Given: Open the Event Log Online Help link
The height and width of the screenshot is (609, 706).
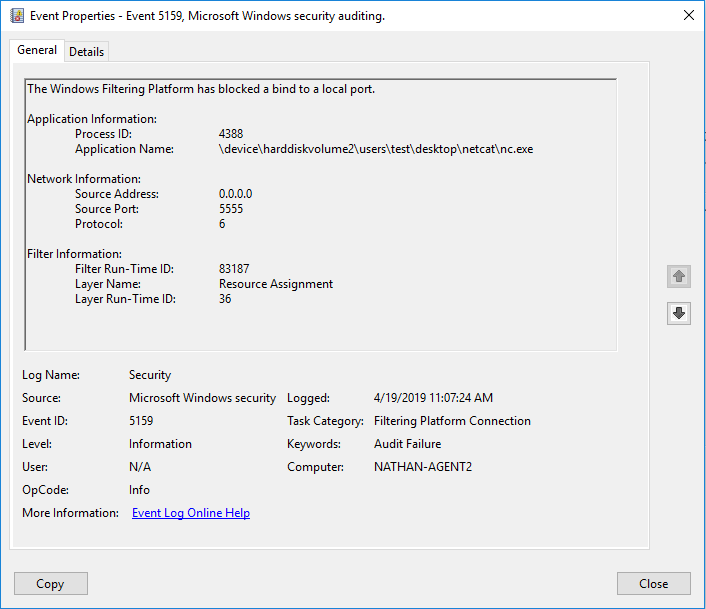Looking at the screenshot, I should click(x=191, y=513).
